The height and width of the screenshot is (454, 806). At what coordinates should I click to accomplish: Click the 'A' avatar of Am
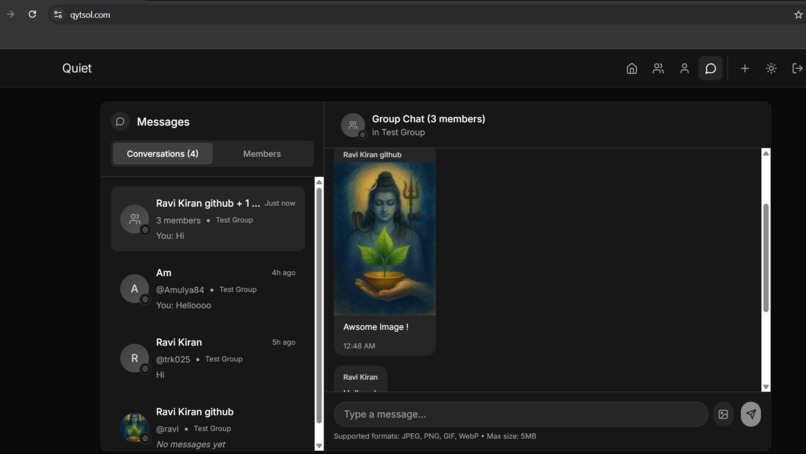click(135, 288)
